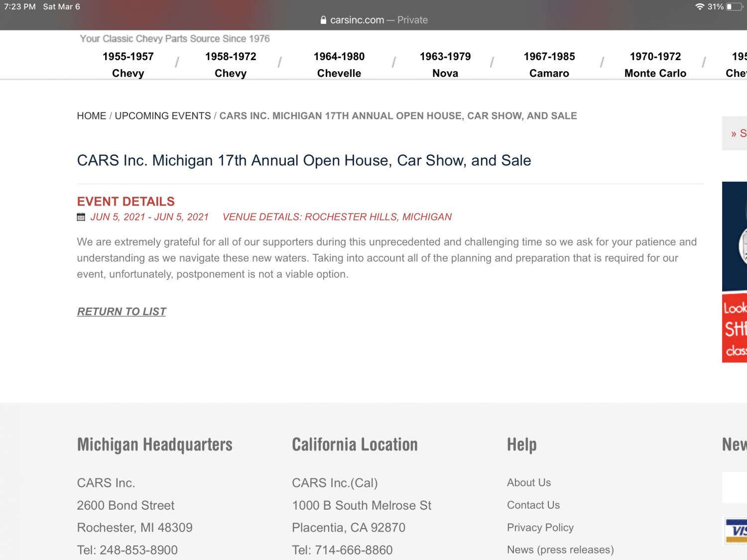Tap the Wi-Fi status icon
Image resolution: width=747 pixels, height=560 pixels.
point(700,7)
